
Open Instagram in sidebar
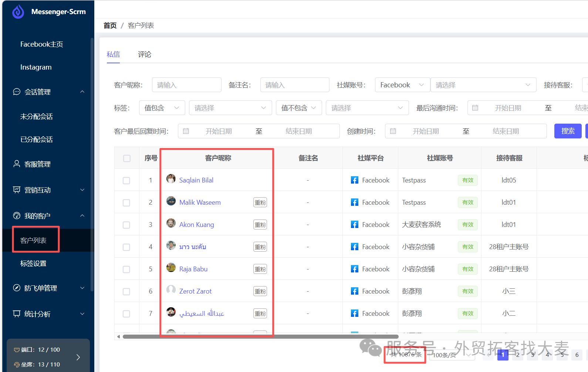click(36, 67)
